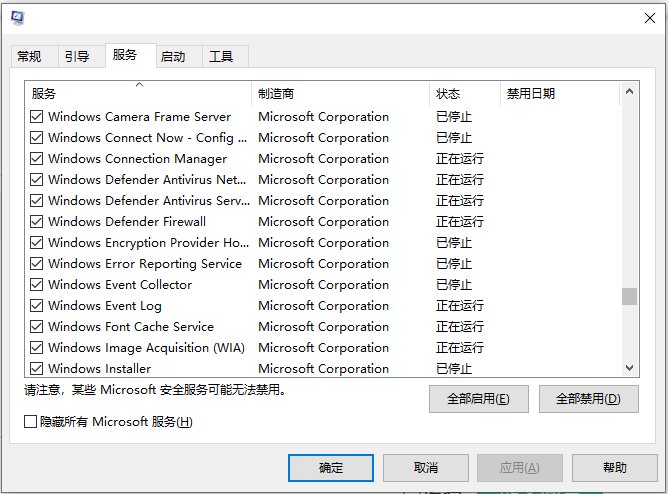The width and height of the screenshot is (668, 494).
Task: Select the Windows Error Reporting Service text
Action: tap(145, 264)
